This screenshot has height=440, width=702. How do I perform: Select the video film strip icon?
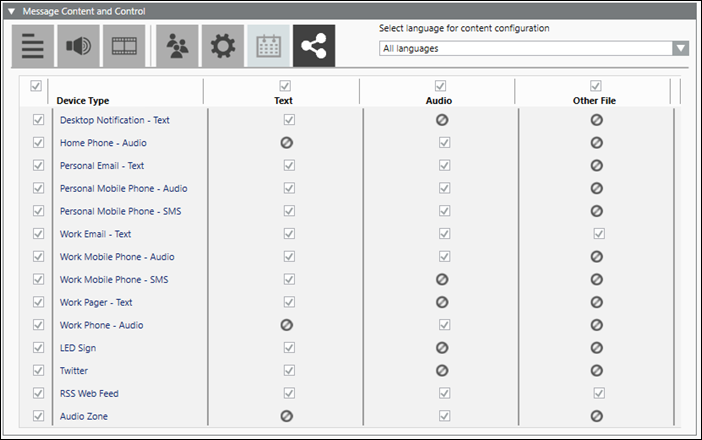tap(124, 46)
